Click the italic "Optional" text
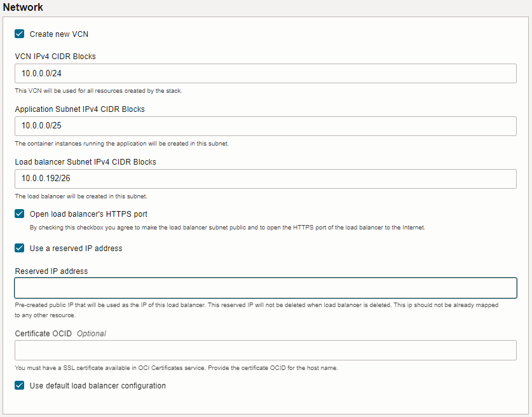The image size is (532, 417). (x=92, y=334)
